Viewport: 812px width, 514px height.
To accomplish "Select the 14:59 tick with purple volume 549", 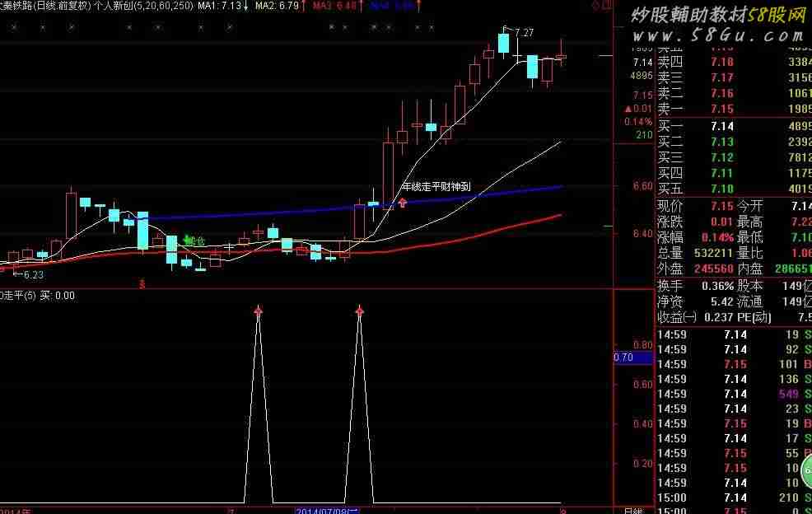I will [734, 395].
